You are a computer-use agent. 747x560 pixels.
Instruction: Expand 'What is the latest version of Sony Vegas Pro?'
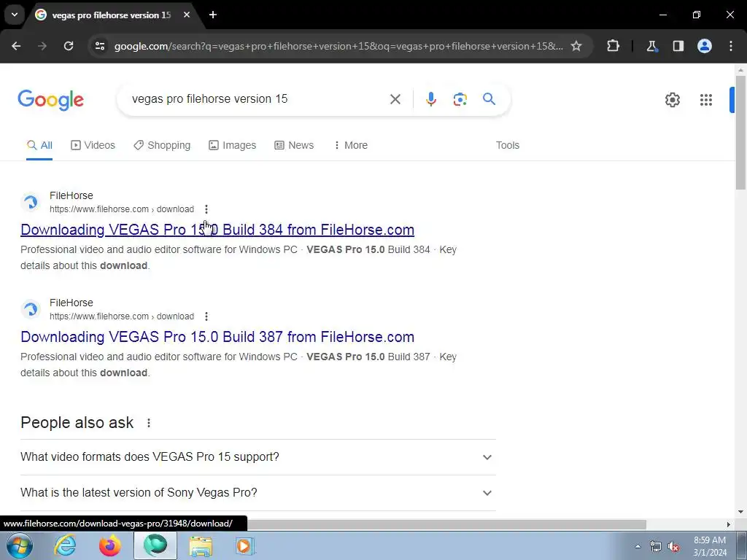click(x=258, y=493)
